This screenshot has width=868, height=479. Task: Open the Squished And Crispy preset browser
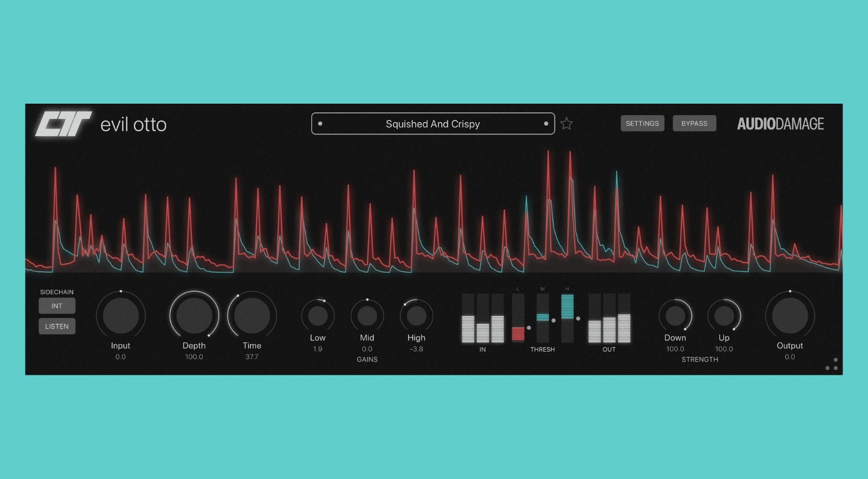433,123
